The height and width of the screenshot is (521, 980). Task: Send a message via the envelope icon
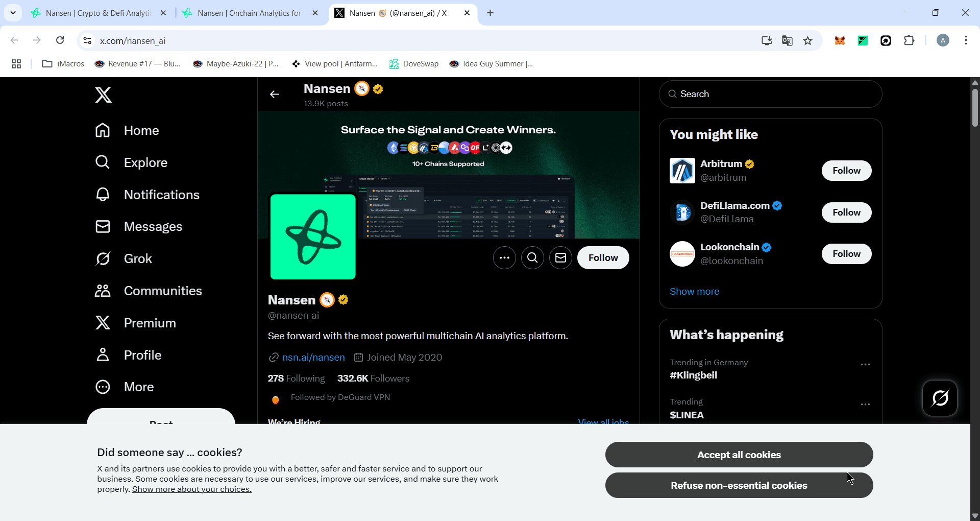point(560,258)
